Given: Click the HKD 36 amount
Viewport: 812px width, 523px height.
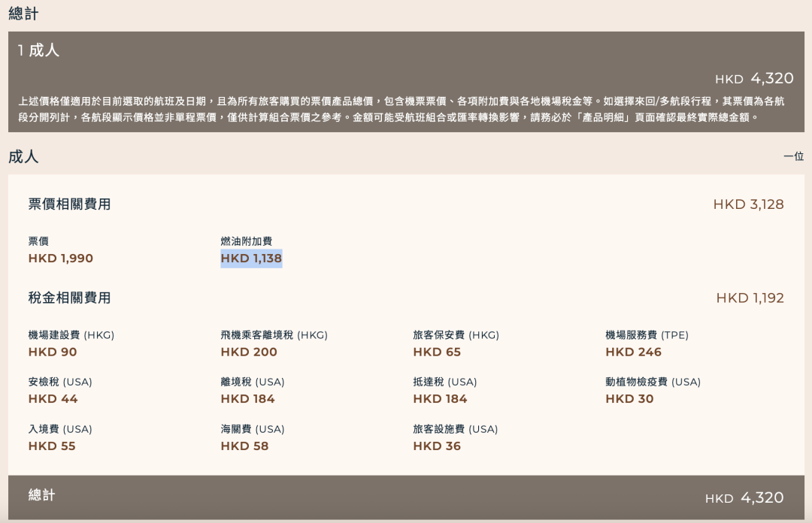Looking at the screenshot, I should pos(437,446).
